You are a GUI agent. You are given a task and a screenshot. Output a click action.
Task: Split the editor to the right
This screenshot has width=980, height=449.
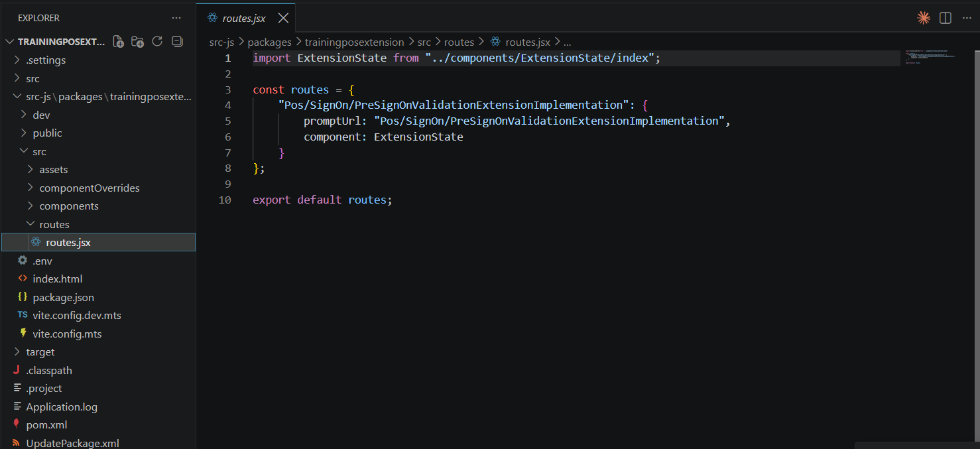tap(946, 18)
